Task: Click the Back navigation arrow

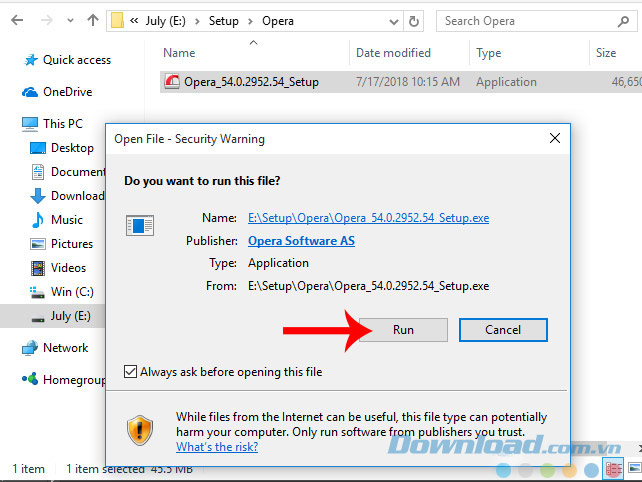Action: (17, 20)
